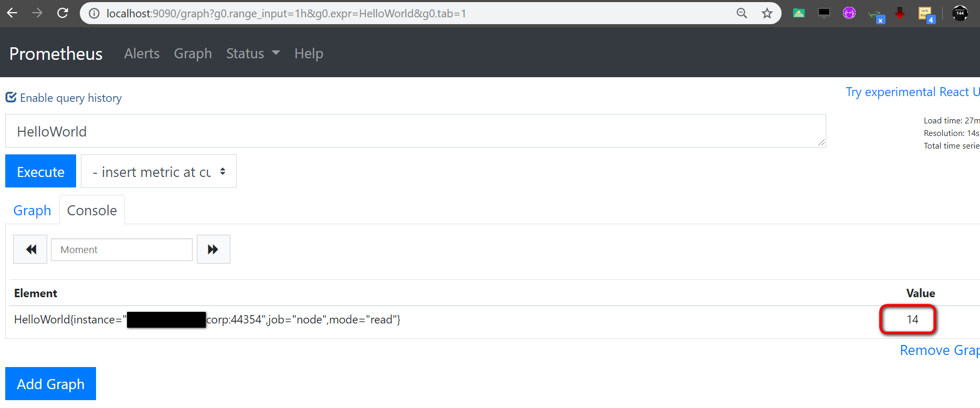This screenshot has width=980, height=408.
Task: Switch to the Graph tab
Action: pos(32,210)
